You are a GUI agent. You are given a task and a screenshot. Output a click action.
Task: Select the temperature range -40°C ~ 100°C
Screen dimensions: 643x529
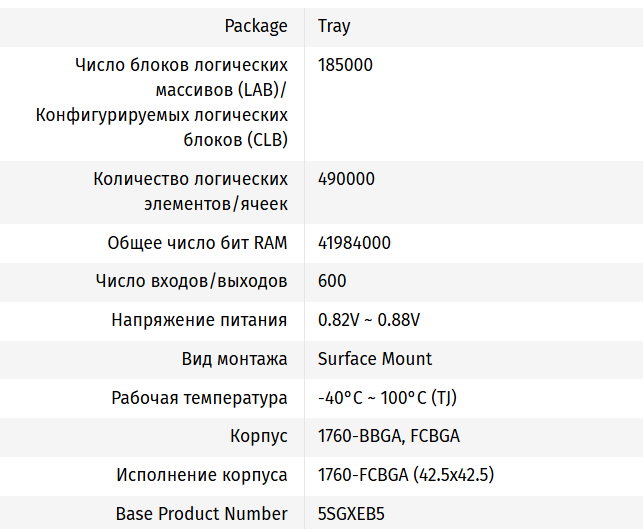click(387, 397)
